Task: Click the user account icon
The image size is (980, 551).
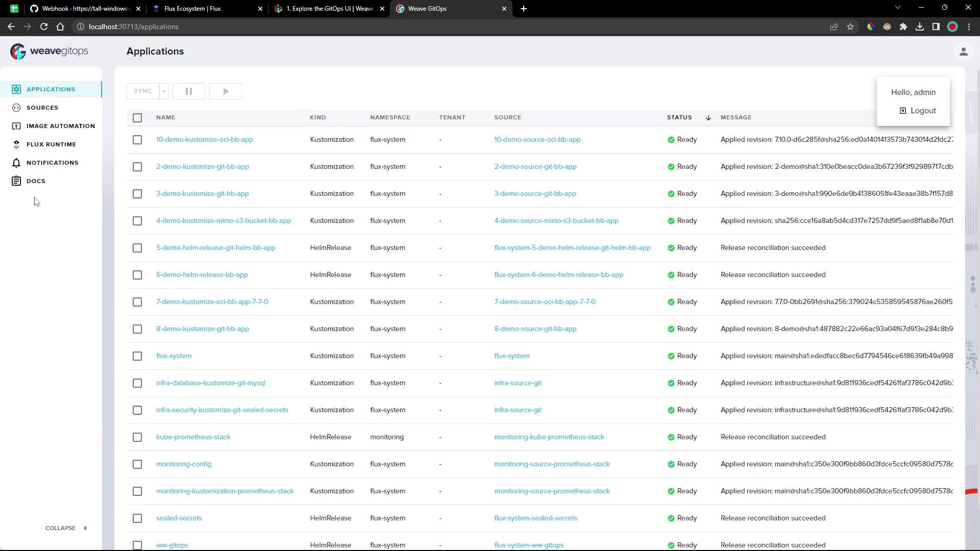Action: coord(963,52)
